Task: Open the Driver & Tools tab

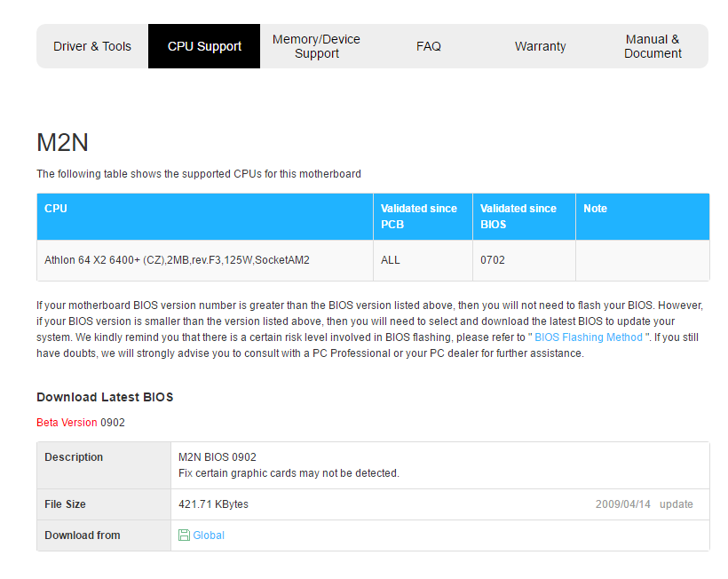Action: point(92,46)
